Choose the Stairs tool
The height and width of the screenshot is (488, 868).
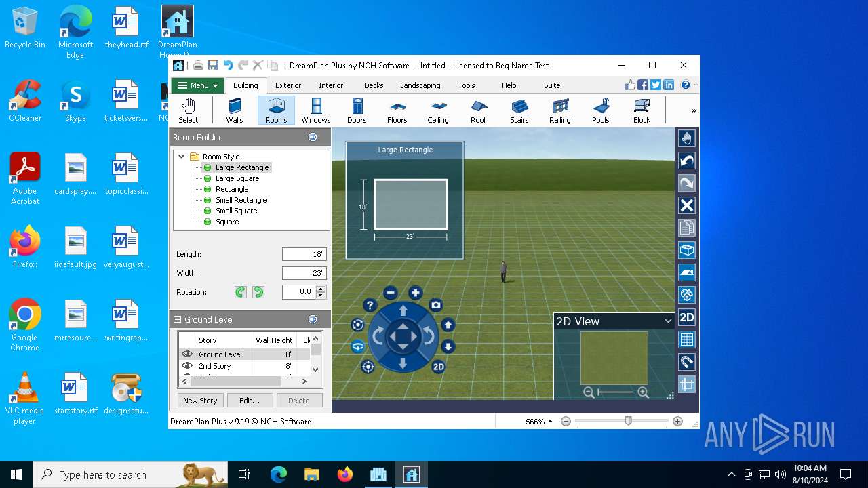pyautogui.click(x=519, y=110)
